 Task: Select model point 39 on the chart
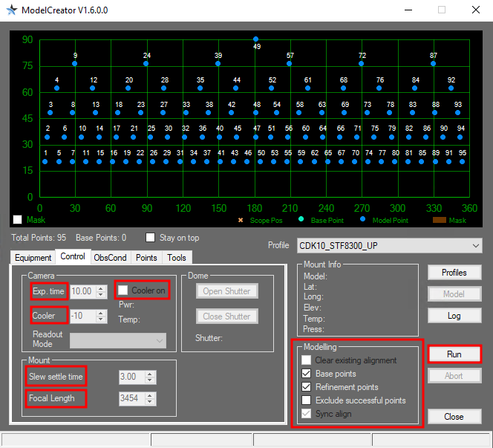218,64
